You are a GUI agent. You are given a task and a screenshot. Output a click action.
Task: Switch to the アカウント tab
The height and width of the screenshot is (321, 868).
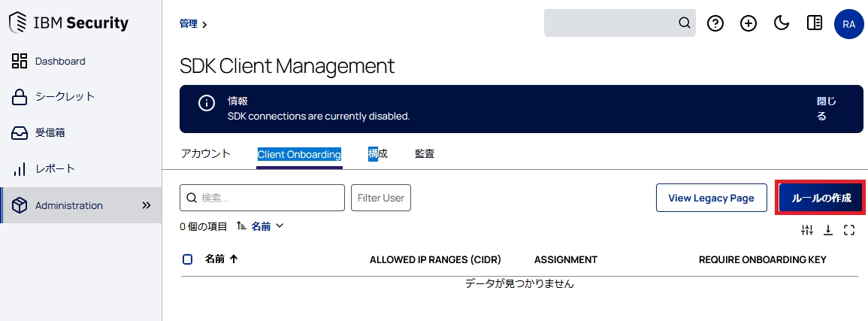pos(205,154)
